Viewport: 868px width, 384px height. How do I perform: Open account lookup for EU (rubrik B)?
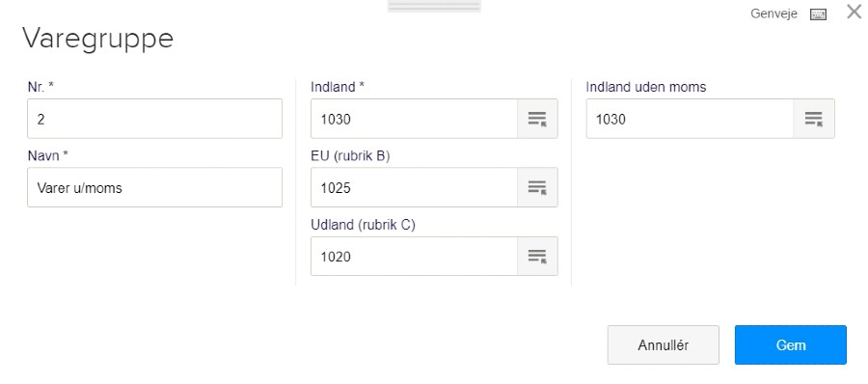(x=537, y=187)
